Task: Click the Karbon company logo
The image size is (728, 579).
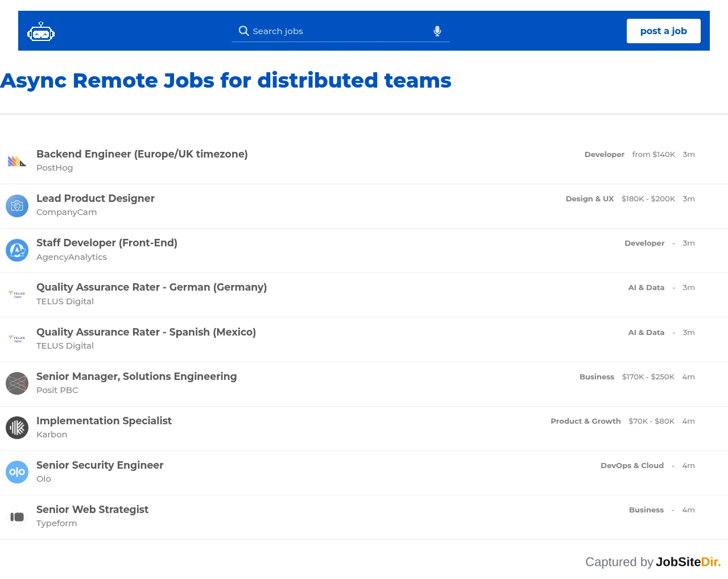Action: pyautogui.click(x=17, y=428)
